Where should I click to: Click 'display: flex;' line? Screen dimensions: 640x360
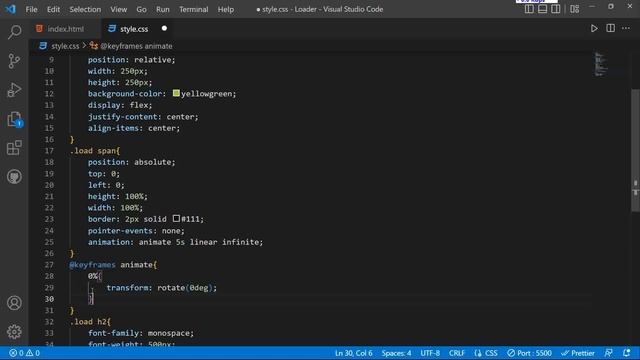(120, 105)
